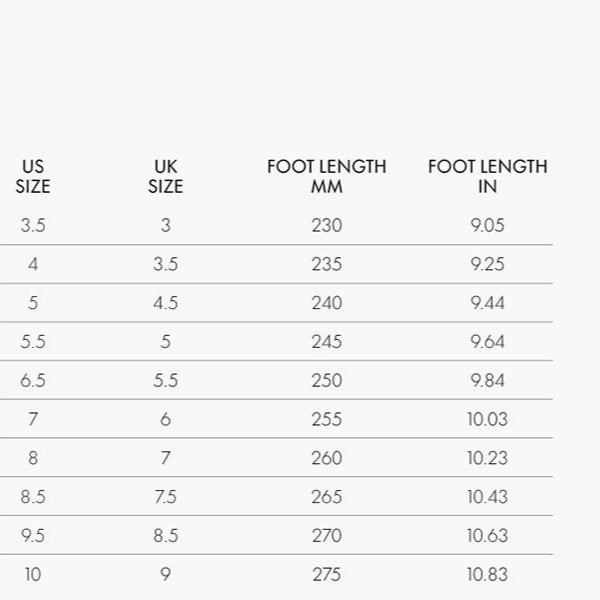
Task: Click the 10.83 inch value
Action: tap(487, 575)
